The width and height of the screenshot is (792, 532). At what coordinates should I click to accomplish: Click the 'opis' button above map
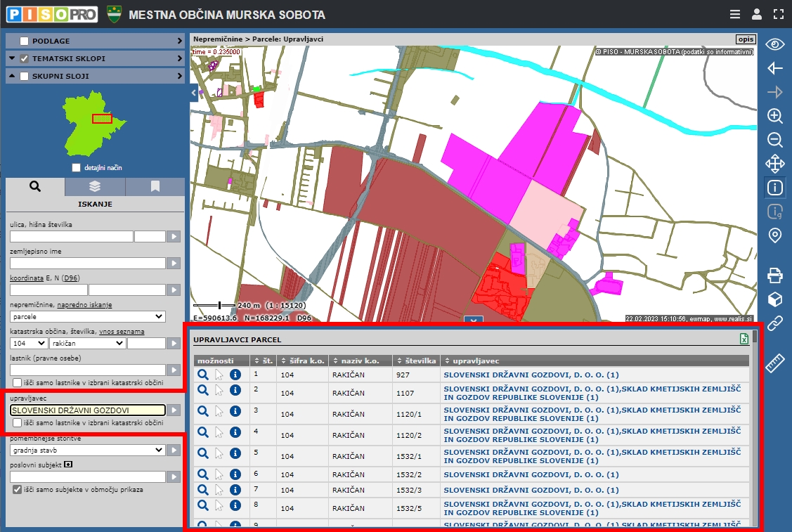click(745, 39)
